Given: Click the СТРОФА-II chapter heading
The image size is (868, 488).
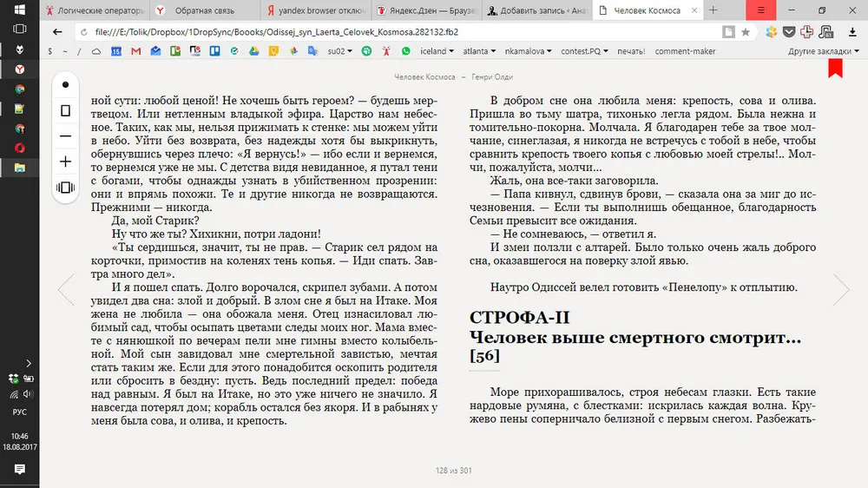Looking at the screenshot, I should 519,318.
